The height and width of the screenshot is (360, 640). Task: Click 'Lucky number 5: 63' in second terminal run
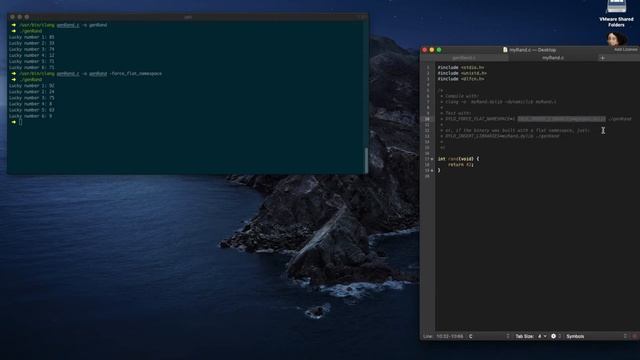(x=31, y=110)
